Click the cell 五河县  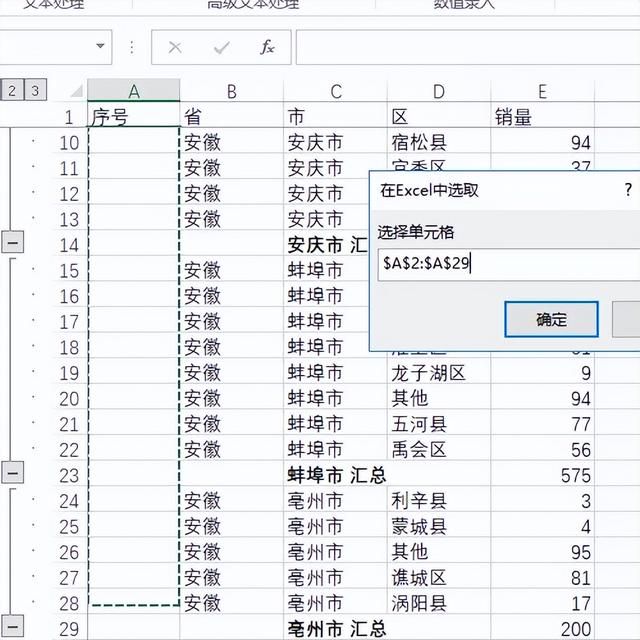coord(439,424)
